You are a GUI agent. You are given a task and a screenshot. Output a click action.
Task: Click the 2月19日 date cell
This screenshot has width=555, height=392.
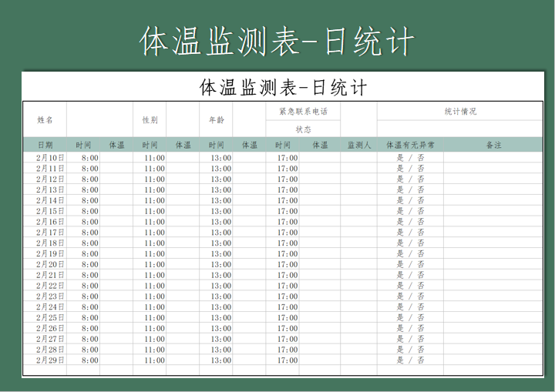tap(45, 253)
